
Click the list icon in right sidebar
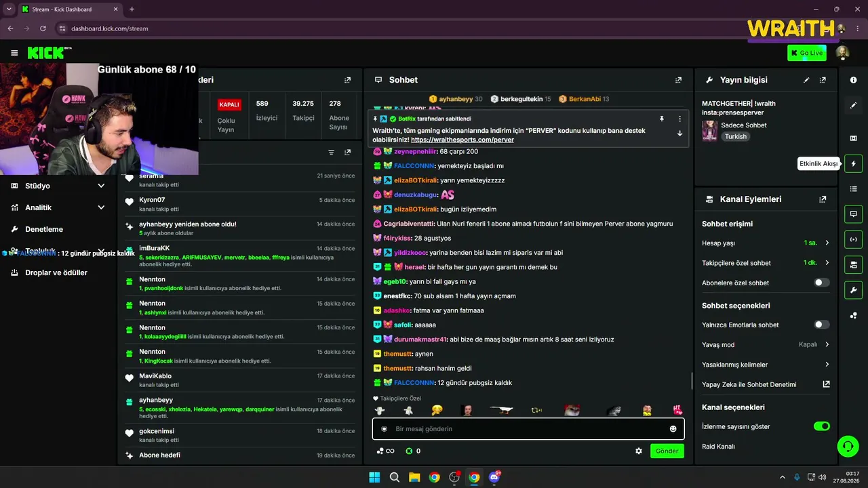pyautogui.click(x=853, y=188)
